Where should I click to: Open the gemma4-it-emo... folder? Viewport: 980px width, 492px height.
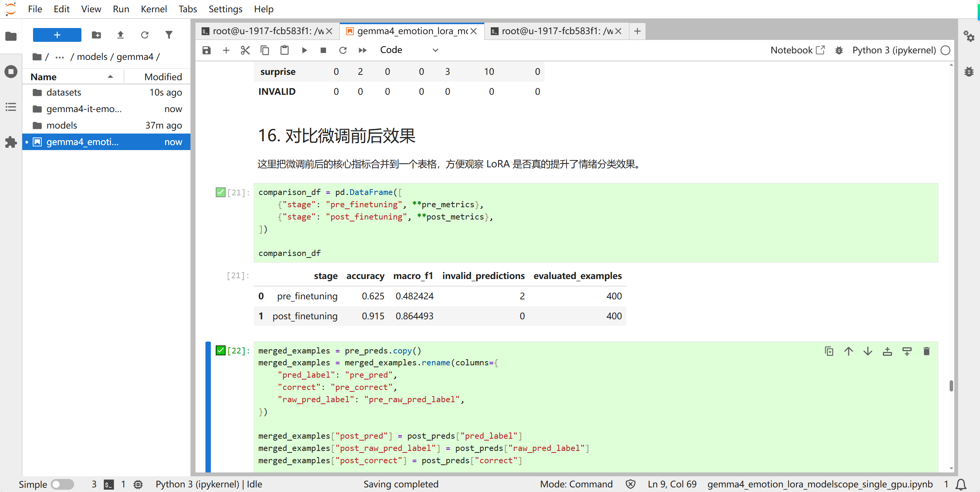point(106,109)
